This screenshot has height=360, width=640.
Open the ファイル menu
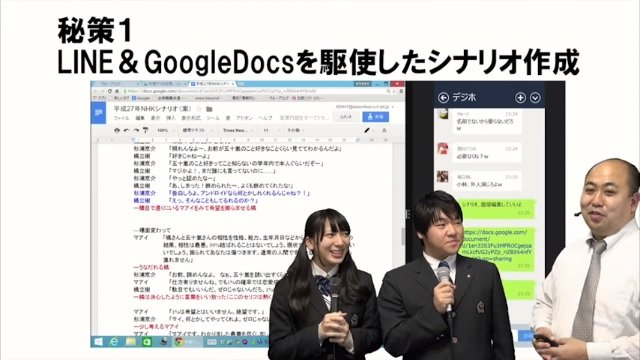[121, 118]
